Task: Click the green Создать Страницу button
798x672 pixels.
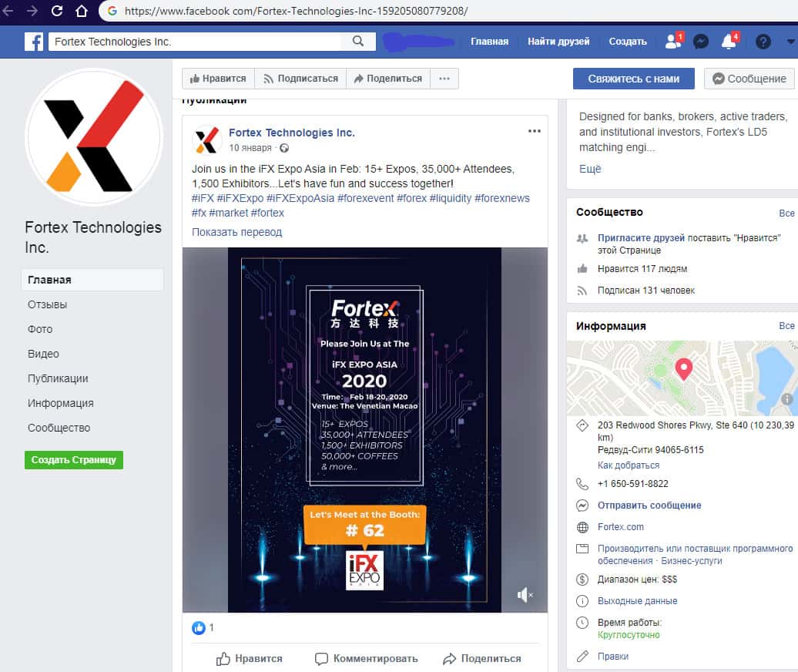Action: tap(74, 460)
